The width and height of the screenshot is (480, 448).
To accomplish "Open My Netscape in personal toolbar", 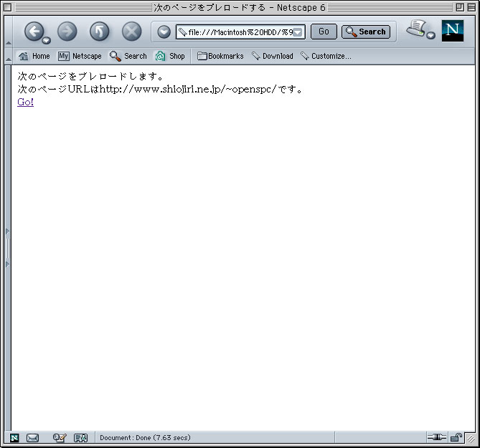I will pyautogui.click(x=80, y=56).
